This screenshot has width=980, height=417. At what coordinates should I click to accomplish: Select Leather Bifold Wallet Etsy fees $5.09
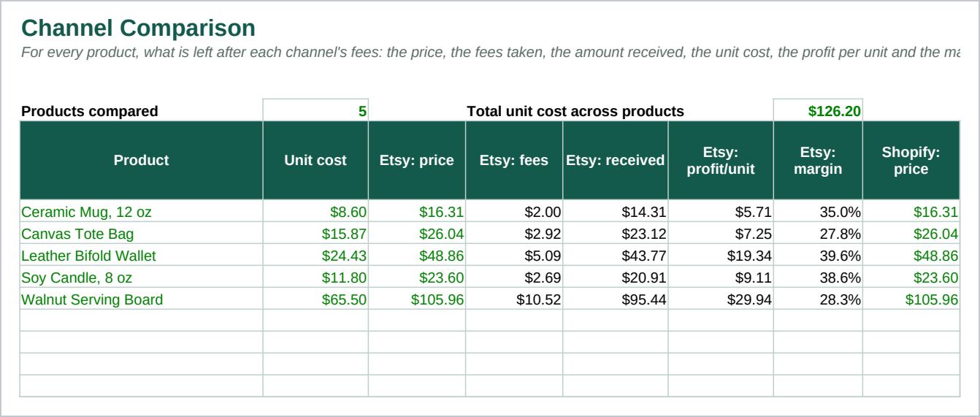click(514, 256)
